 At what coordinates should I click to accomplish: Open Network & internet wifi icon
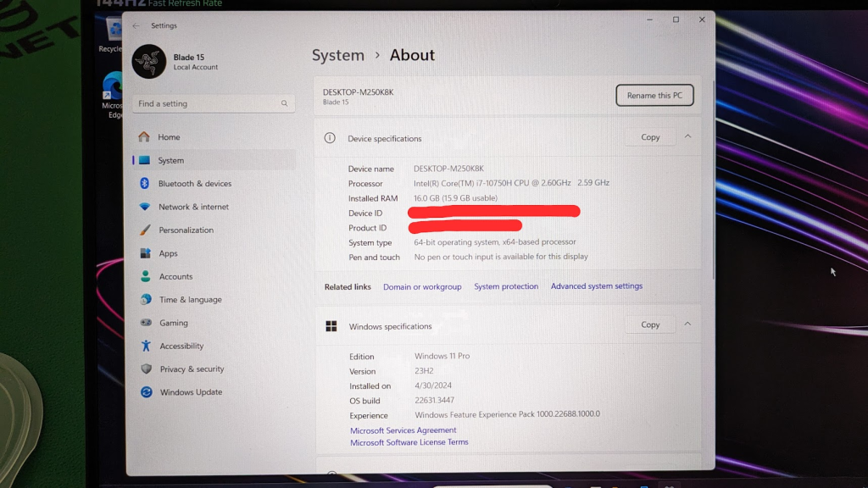[x=144, y=207]
